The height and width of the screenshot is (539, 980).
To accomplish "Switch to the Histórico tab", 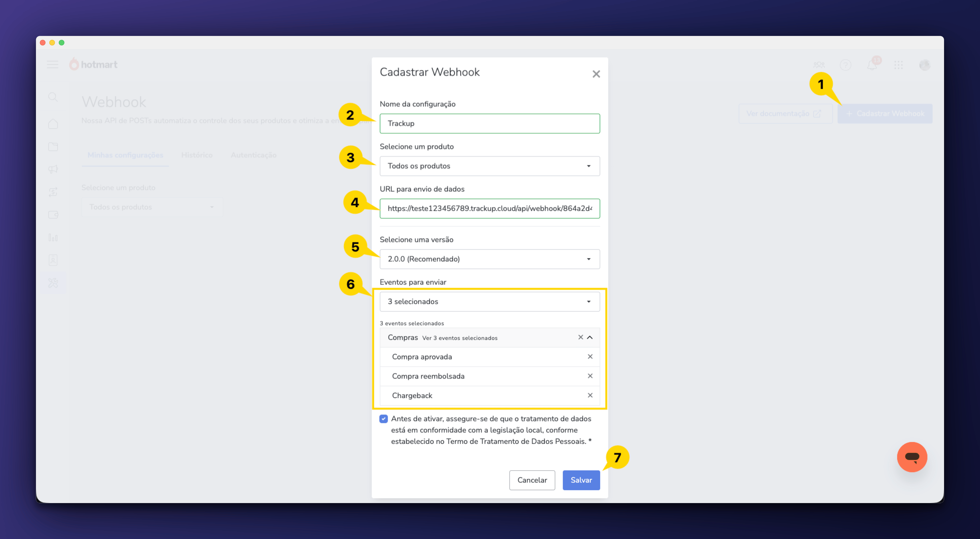I will pos(197,155).
